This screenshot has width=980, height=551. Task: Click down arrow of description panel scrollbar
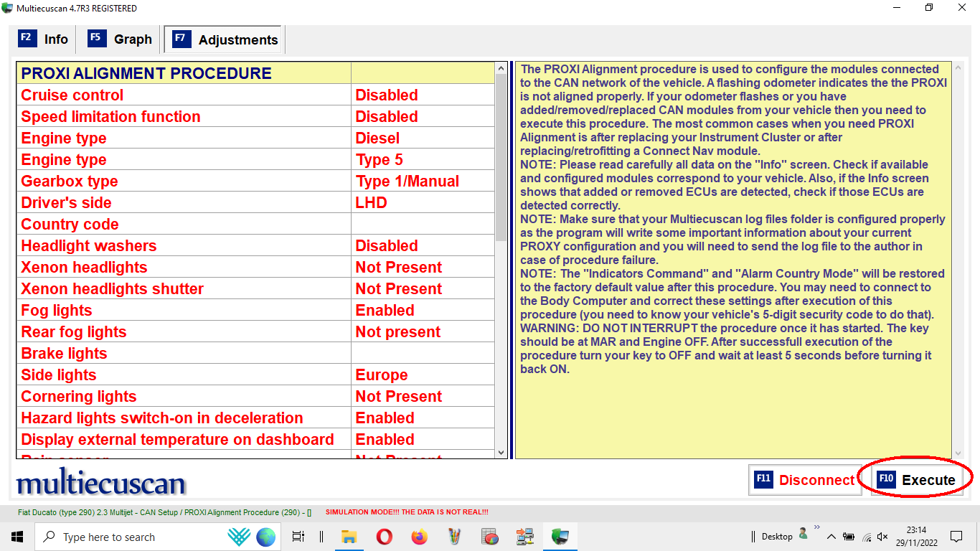tap(958, 453)
